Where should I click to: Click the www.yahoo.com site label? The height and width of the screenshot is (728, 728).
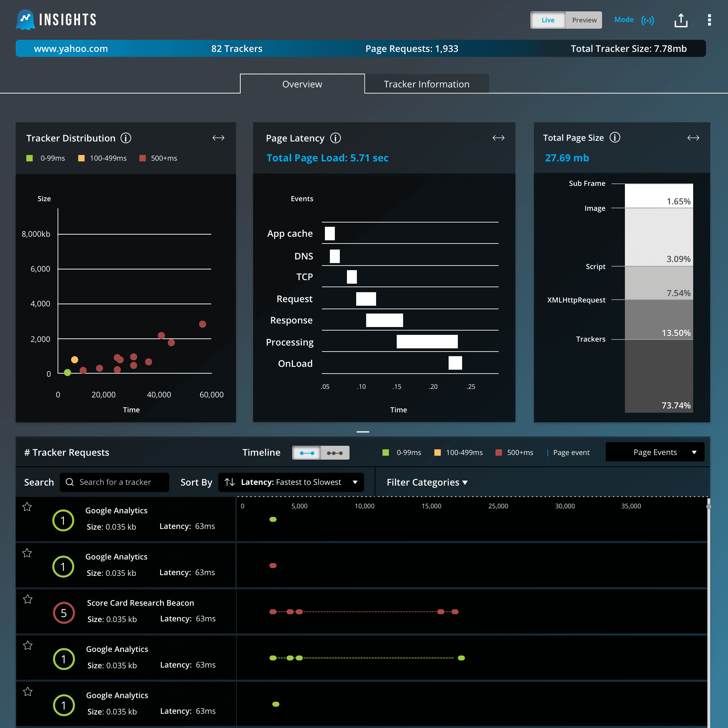coord(70,48)
